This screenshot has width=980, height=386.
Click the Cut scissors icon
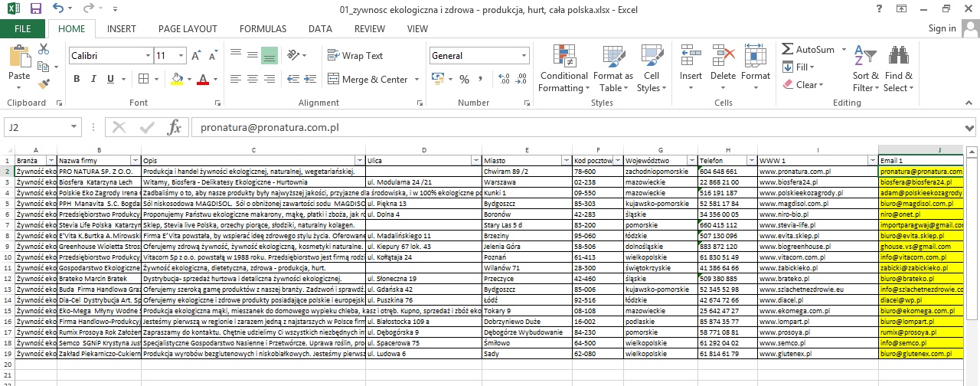click(44, 49)
